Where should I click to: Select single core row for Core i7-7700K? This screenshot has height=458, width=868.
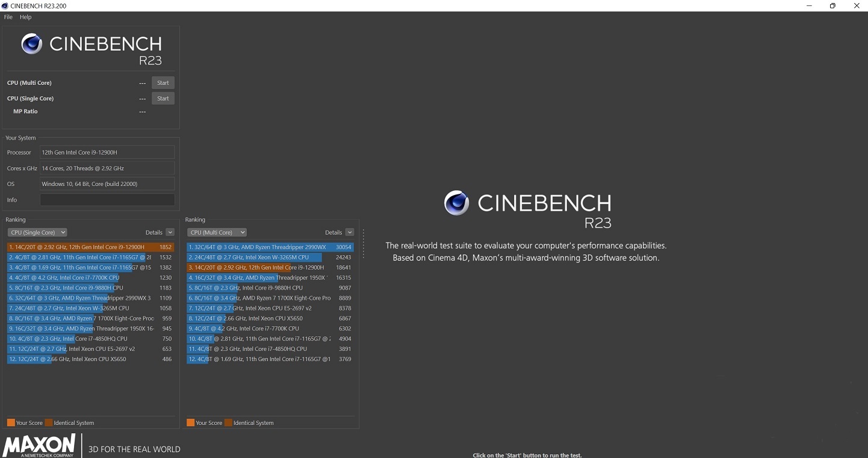click(x=90, y=278)
